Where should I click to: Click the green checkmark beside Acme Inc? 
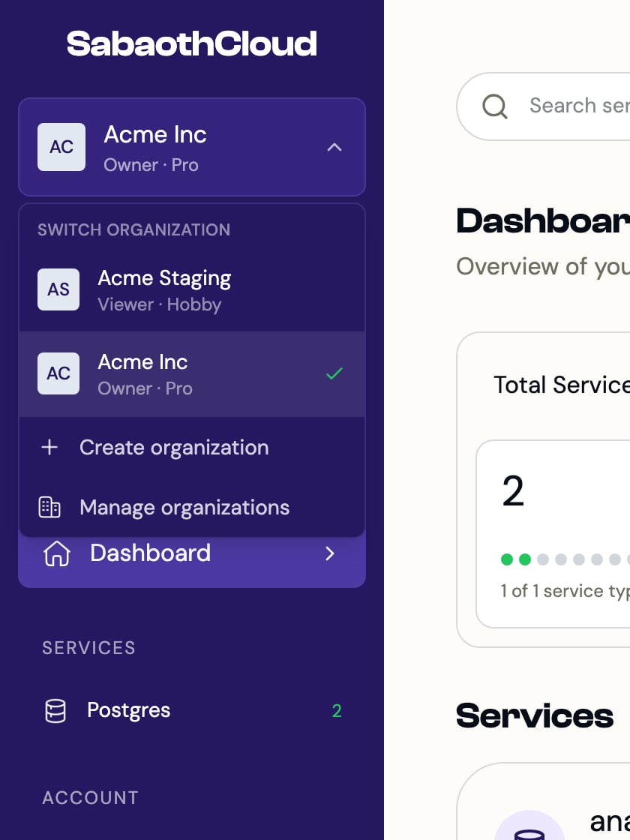coord(334,373)
